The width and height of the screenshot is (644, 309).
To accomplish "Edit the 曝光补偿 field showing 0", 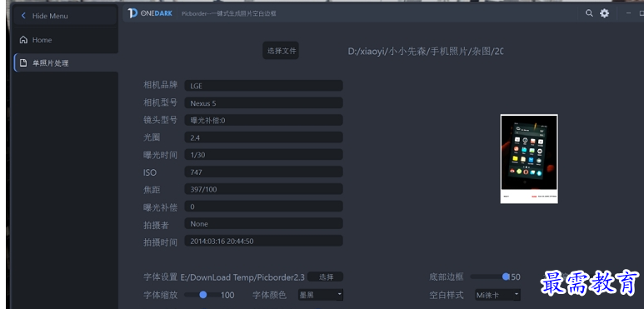I will pyautogui.click(x=263, y=207).
